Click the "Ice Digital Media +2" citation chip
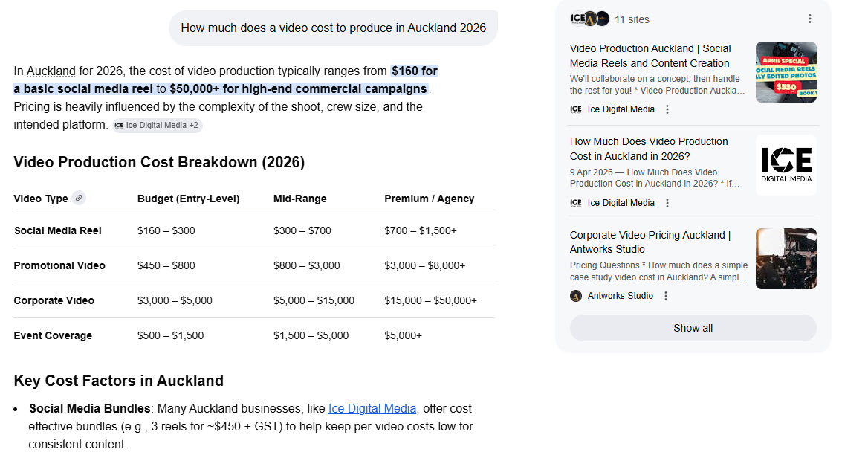 click(157, 125)
